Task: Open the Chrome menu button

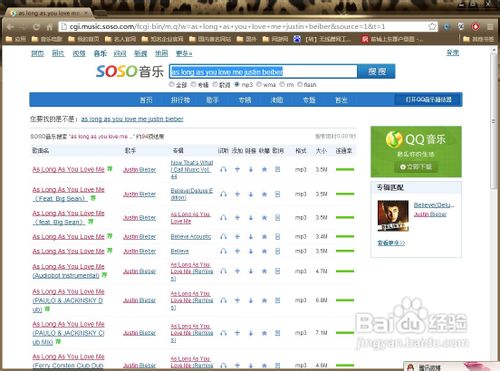Action: (x=490, y=27)
